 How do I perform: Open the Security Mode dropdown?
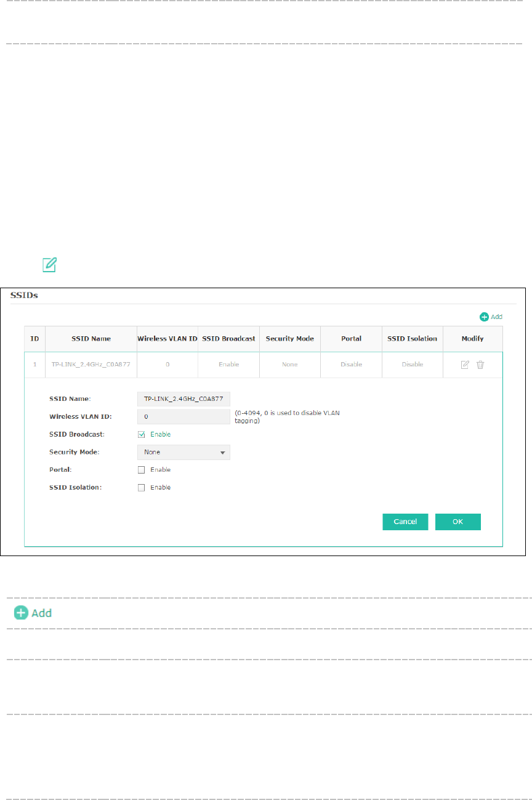click(x=183, y=452)
